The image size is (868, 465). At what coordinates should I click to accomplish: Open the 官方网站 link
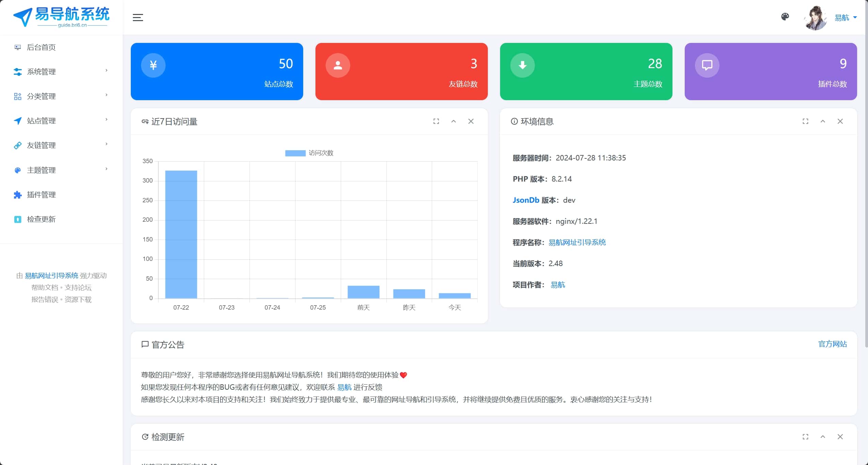click(x=832, y=344)
